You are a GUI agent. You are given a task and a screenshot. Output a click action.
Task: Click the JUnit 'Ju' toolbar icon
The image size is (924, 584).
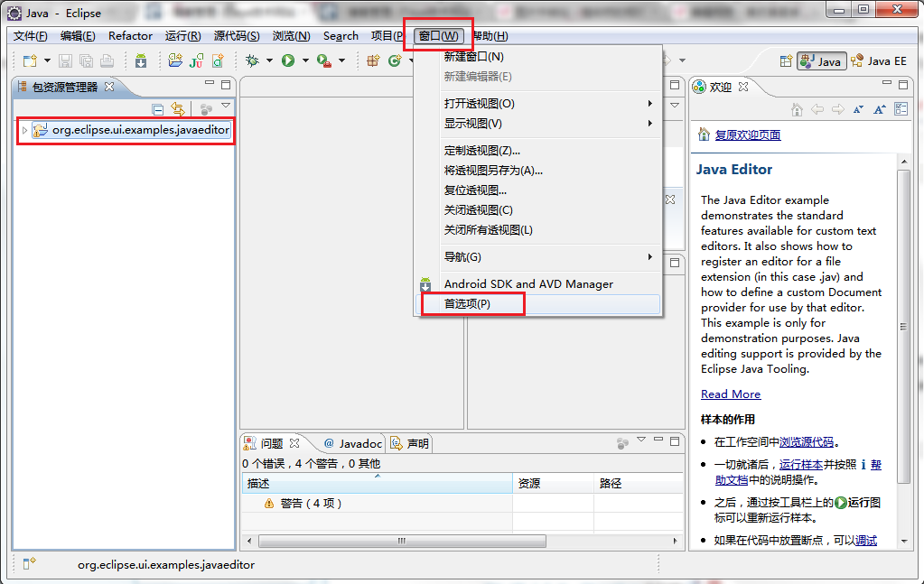pos(196,60)
